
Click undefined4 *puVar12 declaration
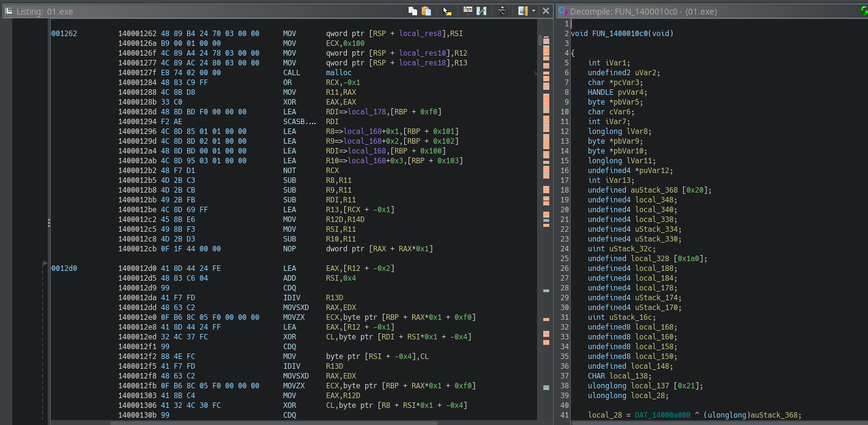(x=631, y=171)
